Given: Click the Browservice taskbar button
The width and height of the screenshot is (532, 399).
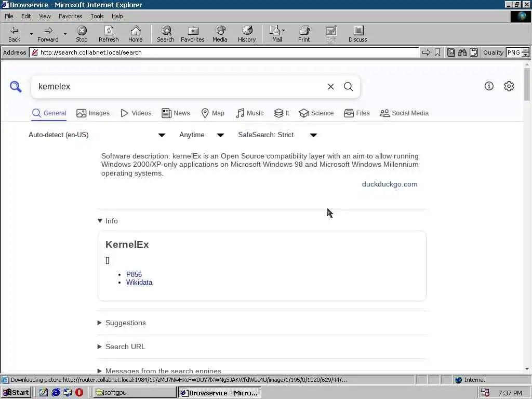Looking at the screenshot, I should pyautogui.click(x=220, y=393).
